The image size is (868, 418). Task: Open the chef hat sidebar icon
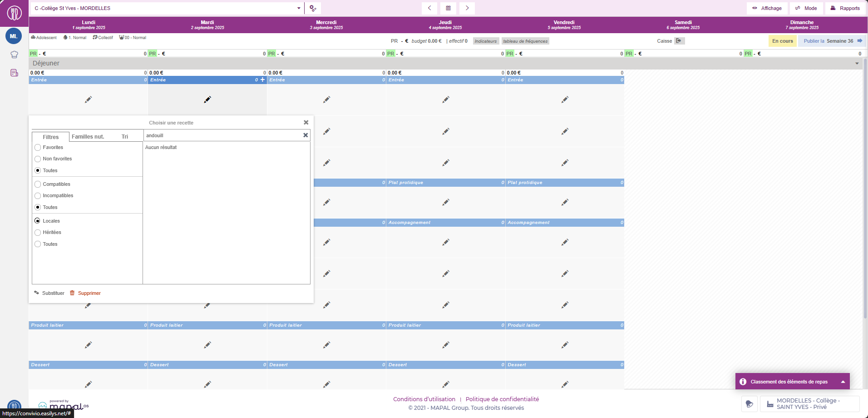coord(14,55)
